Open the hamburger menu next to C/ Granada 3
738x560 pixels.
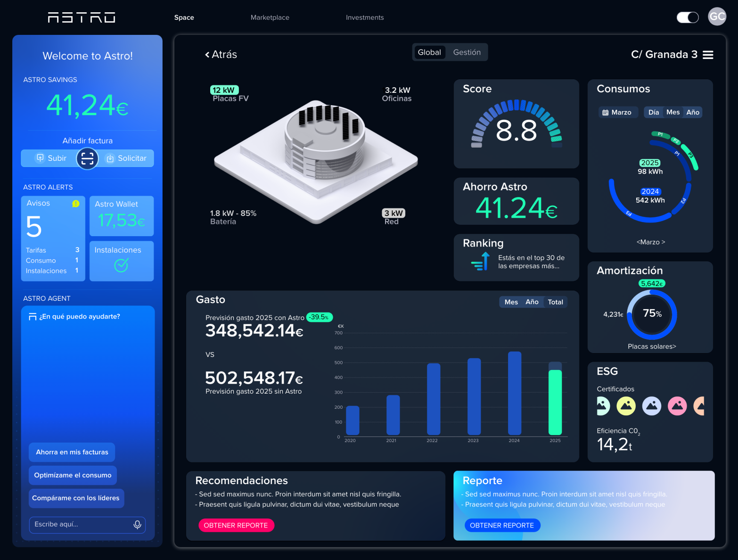(x=707, y=55)
